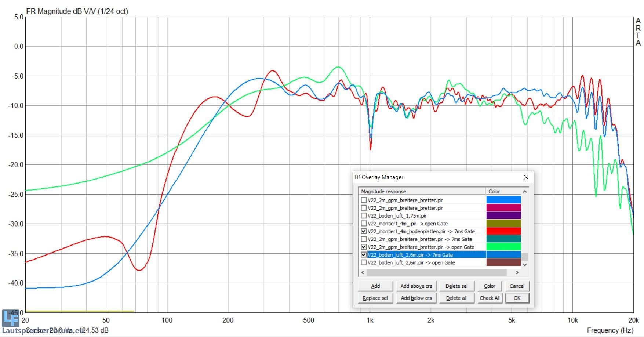644x337 pixels.
Task: Click the list's scroll up arrow
Action: [x=525, y=192]
